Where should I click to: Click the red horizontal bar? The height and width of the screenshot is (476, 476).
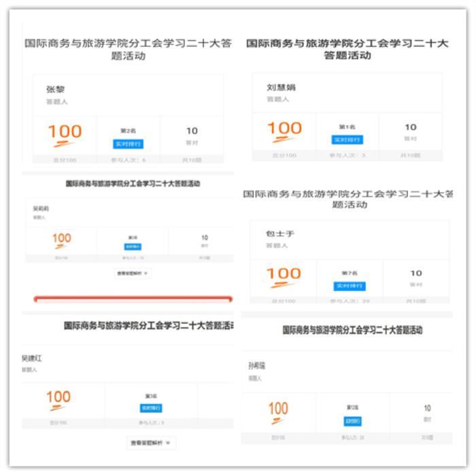[133, 299]
